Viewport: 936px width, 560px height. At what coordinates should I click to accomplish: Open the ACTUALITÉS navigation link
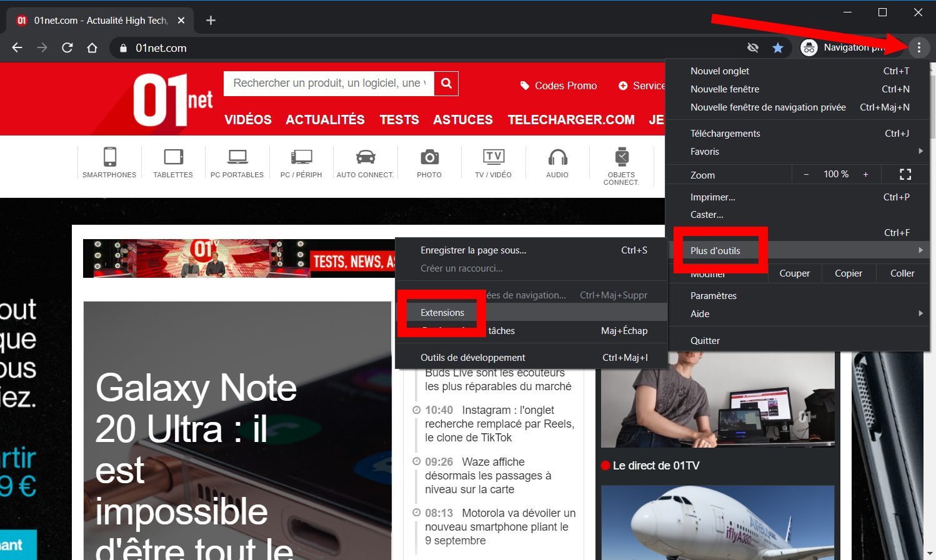point(325,119)
